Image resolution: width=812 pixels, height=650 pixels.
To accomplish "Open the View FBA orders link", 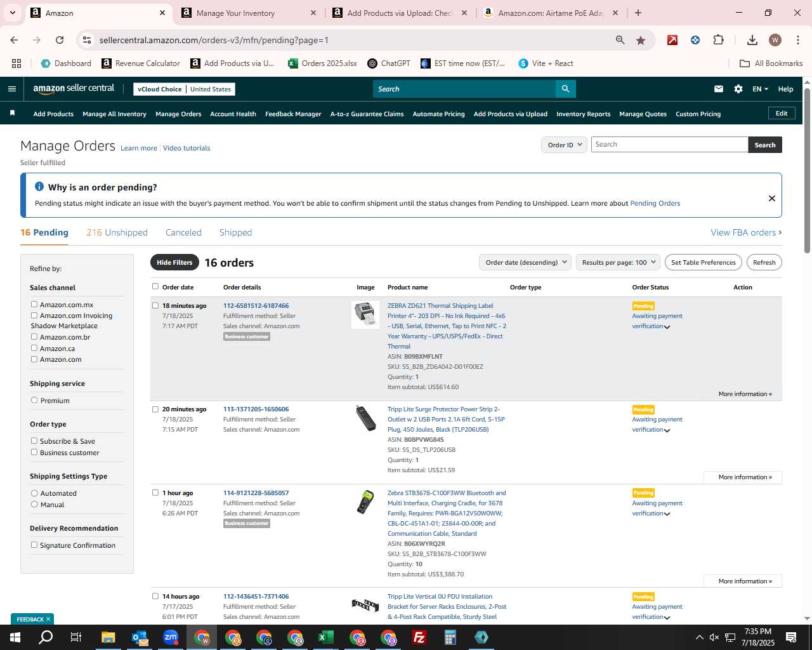I will (x=746, y=232).
